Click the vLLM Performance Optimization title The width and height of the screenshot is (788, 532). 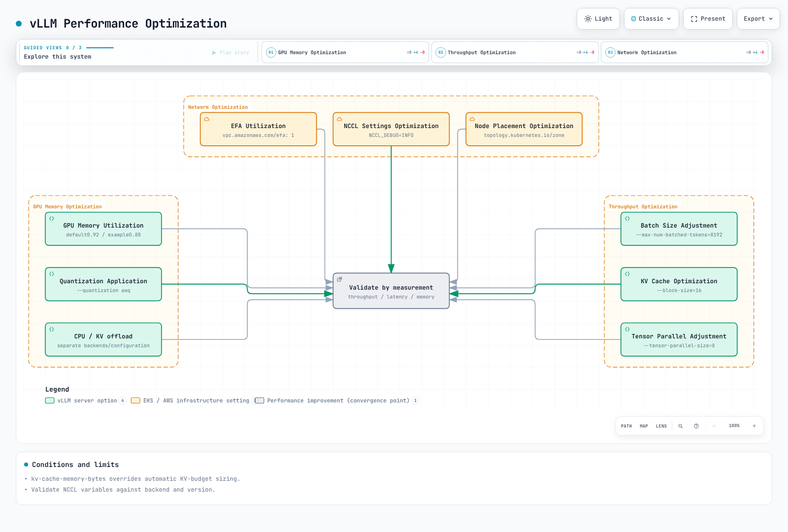click(x=128, y=24)
